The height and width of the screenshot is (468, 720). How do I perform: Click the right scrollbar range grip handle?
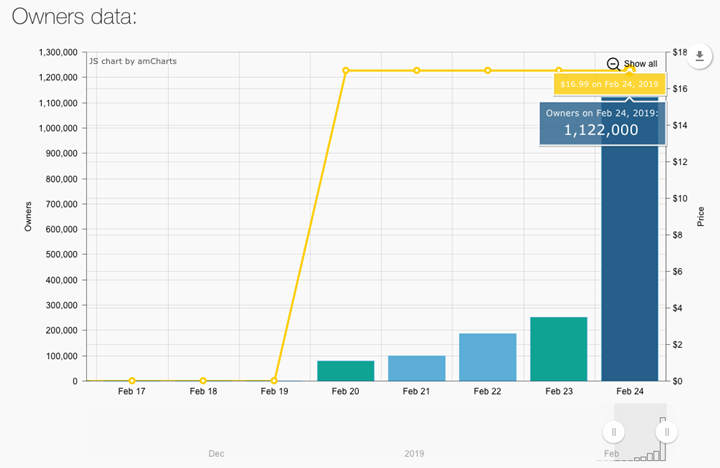tap(666, 432)
